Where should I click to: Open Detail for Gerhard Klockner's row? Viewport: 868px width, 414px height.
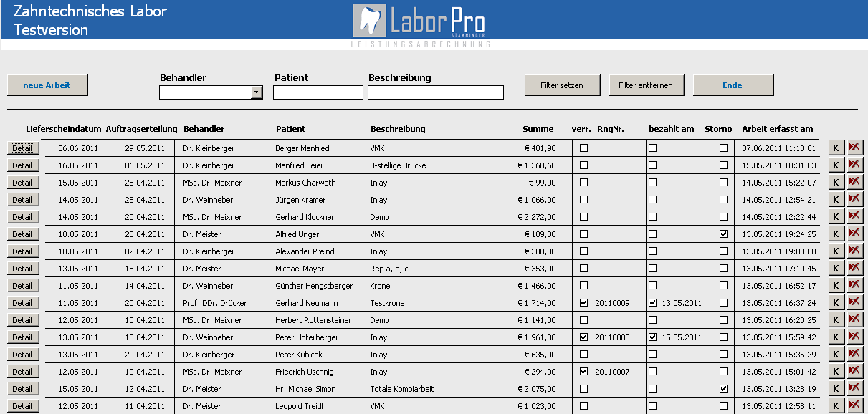pos(22,217)
